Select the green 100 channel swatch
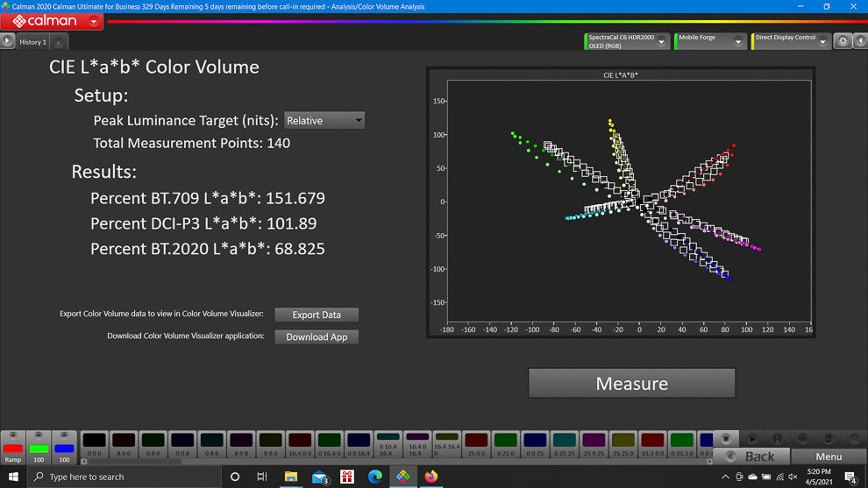The height and width of the screenshot is (488, 868). pos(39,449)
